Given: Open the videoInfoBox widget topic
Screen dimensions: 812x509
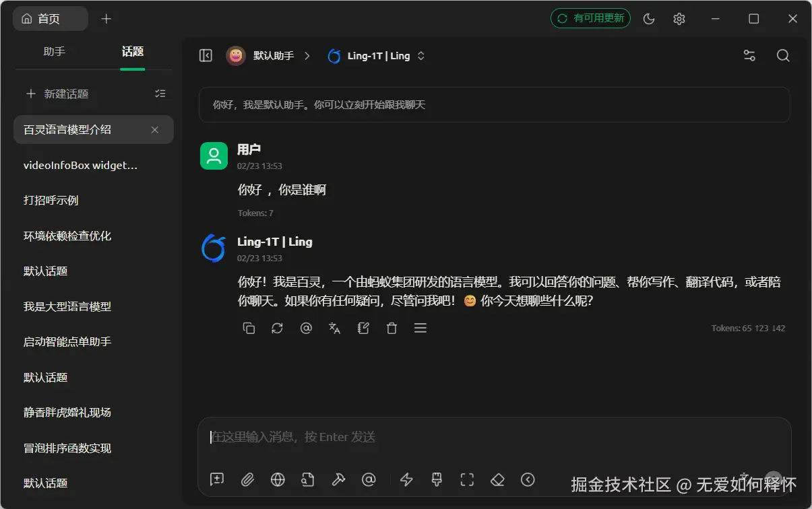Looking at the screenshot, I should pos(94,165).
